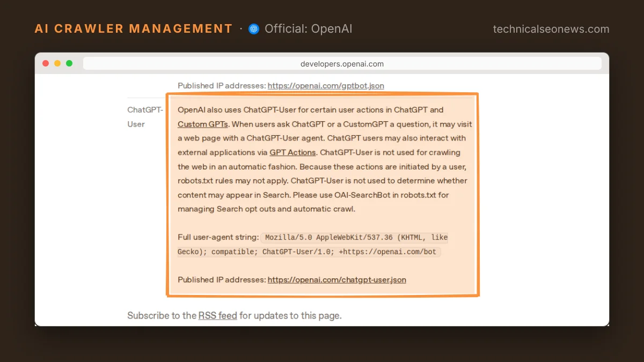The width and height of the screenshot is (644, 362).
Task: Click 'Subscribe to the' text
Action: click(162, 315)
